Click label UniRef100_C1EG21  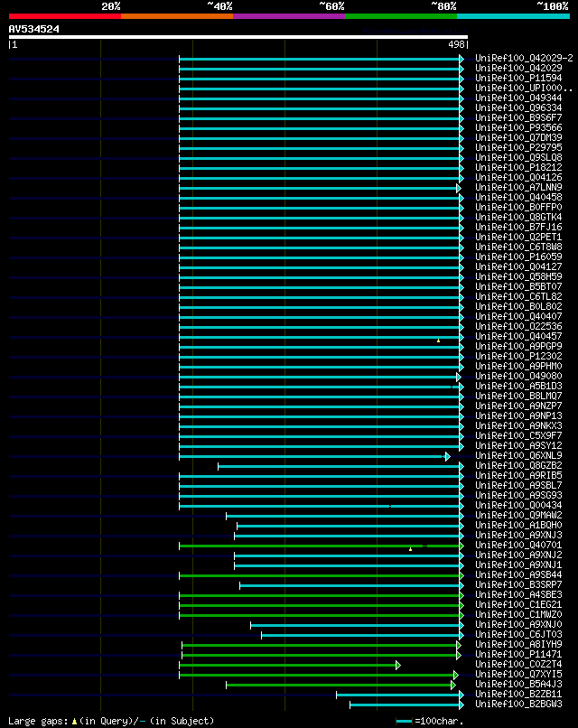[518, 604]
